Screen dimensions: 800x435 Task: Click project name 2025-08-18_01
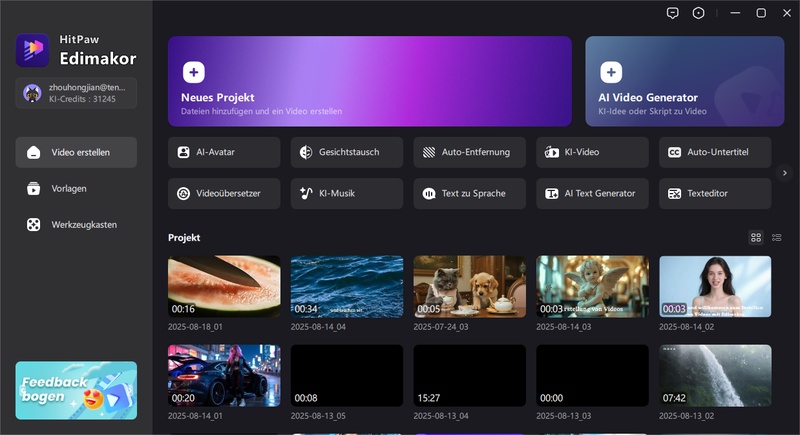(195, 327)
